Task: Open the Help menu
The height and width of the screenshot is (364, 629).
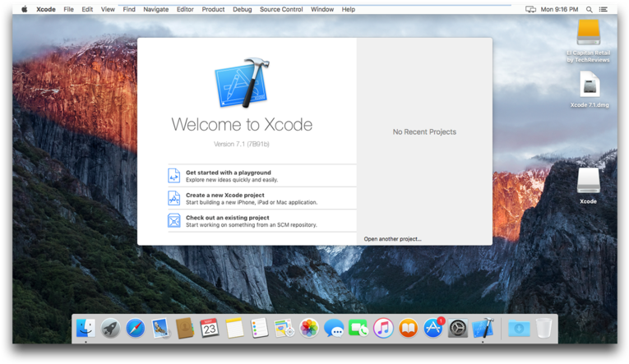Action: (x=348, y=9)
